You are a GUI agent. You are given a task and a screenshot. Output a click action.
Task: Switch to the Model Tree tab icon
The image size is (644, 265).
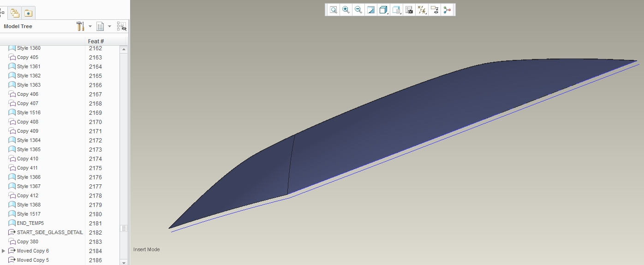(x=2, y=12)
